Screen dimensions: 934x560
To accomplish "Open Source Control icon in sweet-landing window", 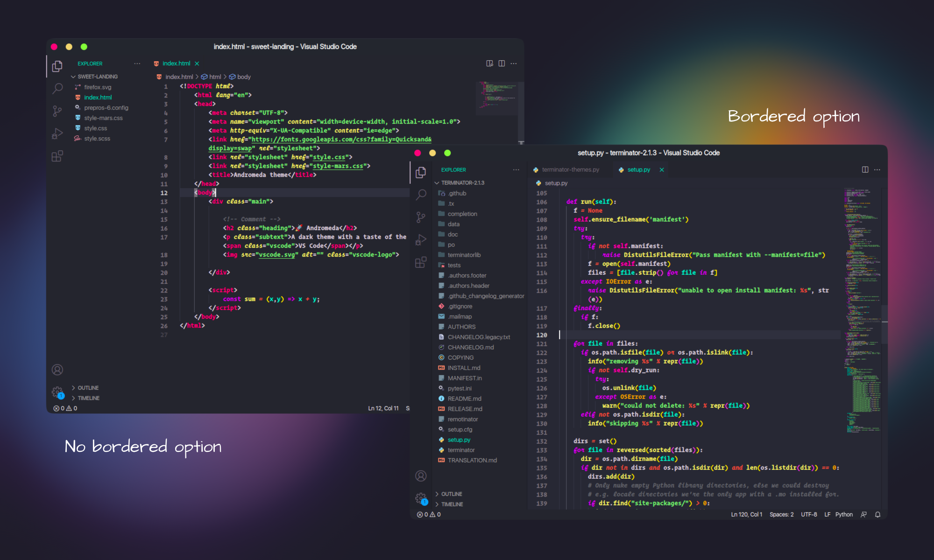I will [x=57, y=111].
